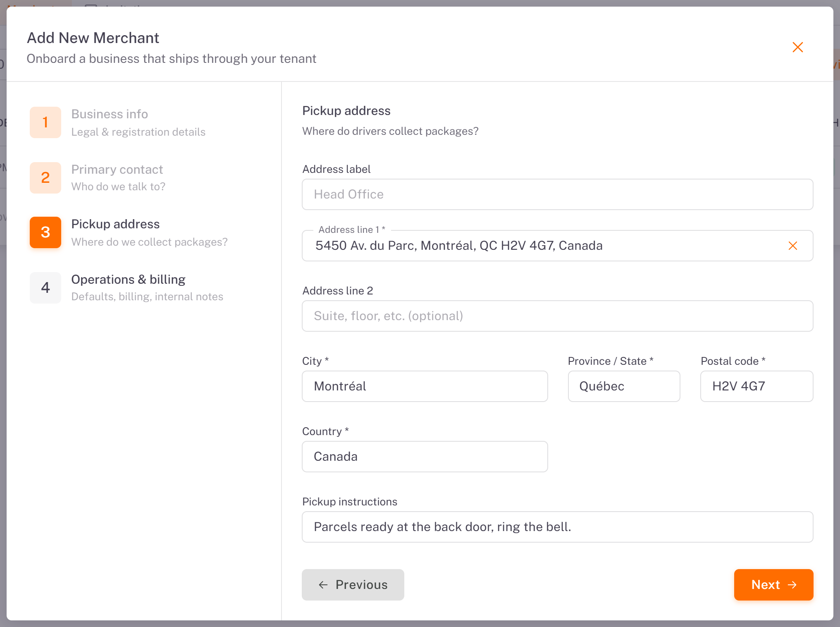840x627 pixels.
Task: Continue with the Next button
Action: click(x=773, y=585)
